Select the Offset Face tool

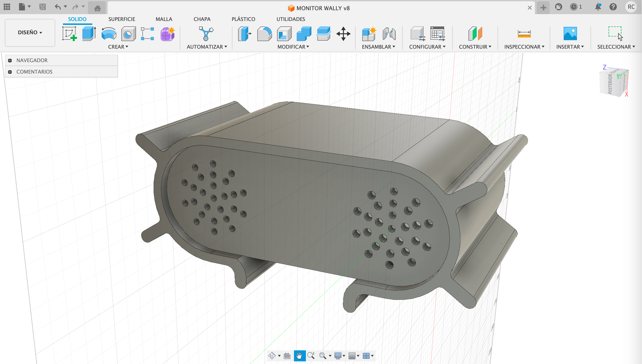click(x=323, y=34)
